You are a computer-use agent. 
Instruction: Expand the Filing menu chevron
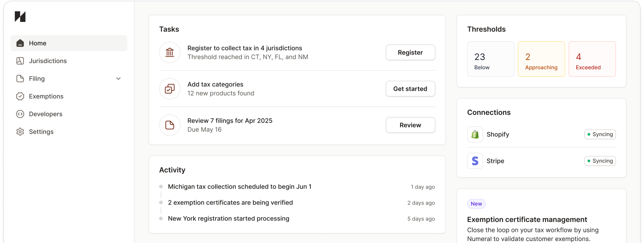[119, 79]
